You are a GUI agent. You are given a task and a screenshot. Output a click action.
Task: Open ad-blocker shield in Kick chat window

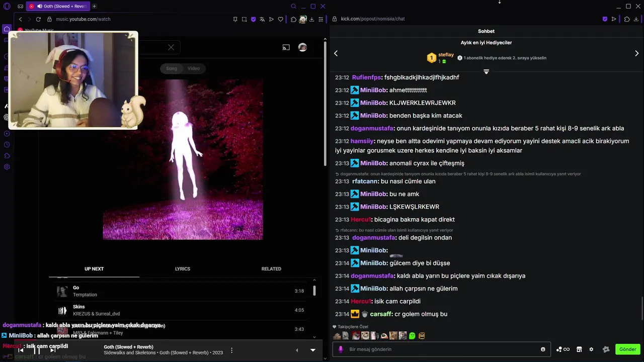605,19
